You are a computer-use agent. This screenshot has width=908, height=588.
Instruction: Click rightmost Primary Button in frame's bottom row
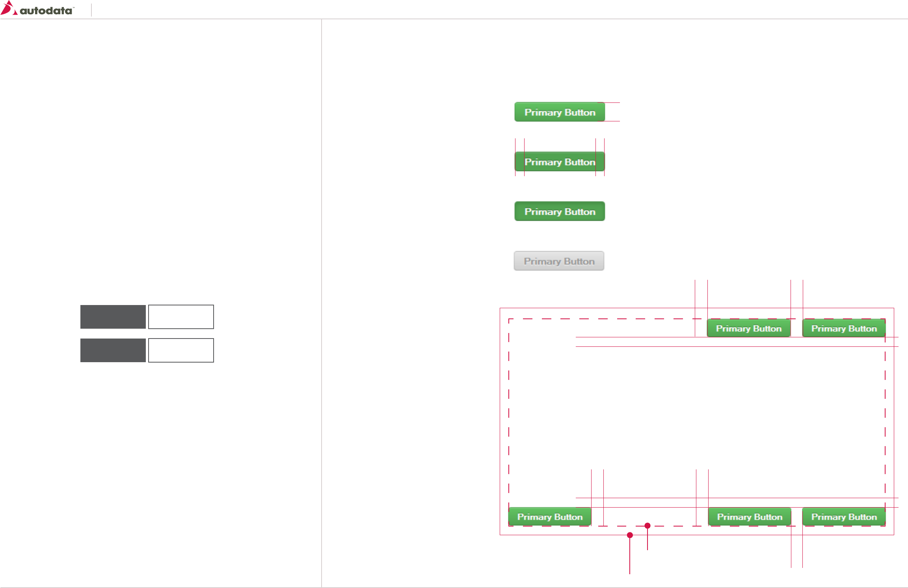844,517
